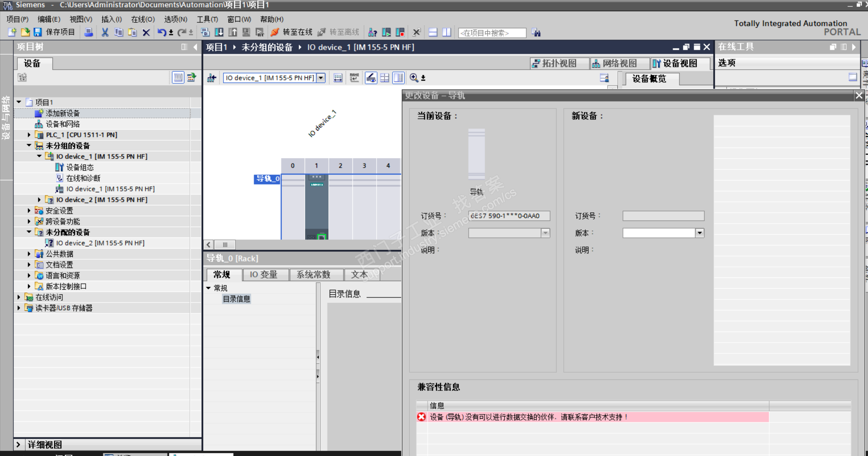
Task: Stop the CPU using the stop icon
Action: tap(400, 32)
